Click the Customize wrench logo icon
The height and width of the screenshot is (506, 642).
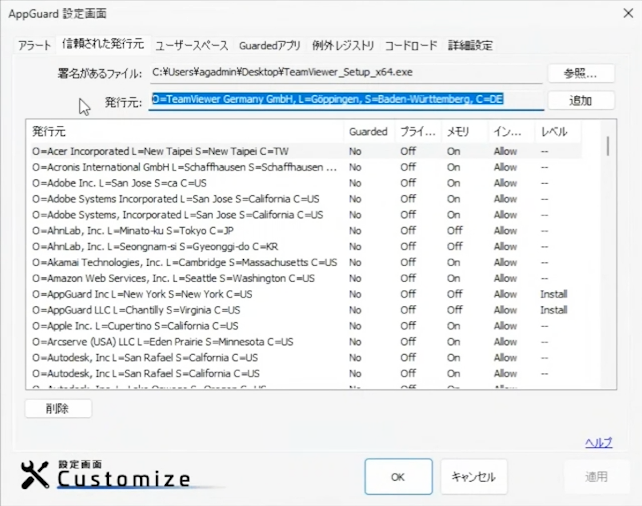35,475
